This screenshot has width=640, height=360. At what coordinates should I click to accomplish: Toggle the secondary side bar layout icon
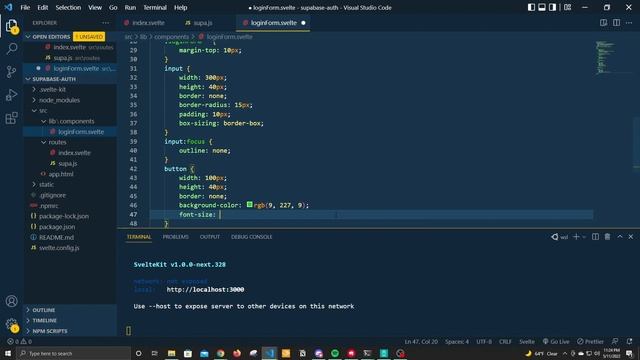click(x=552, y=7)
